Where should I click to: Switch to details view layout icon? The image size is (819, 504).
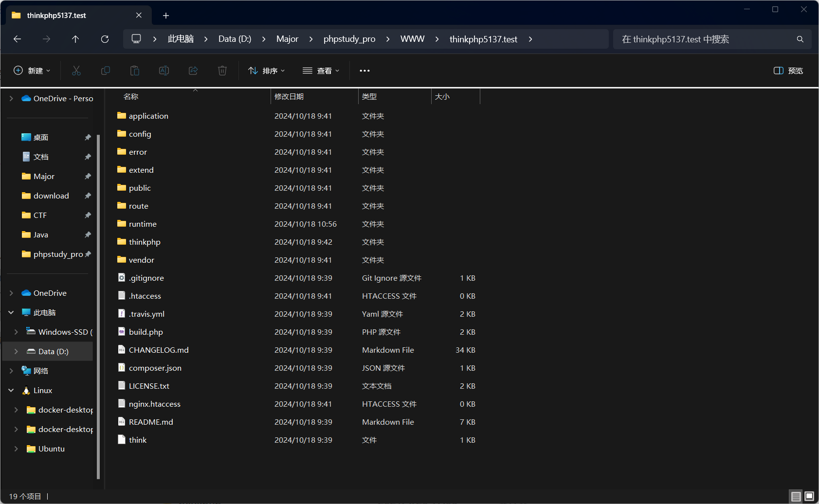[796, 497]
